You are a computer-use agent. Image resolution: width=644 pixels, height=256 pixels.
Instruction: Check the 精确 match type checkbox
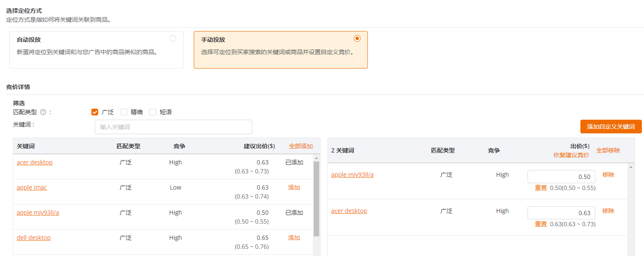(124, 112)
